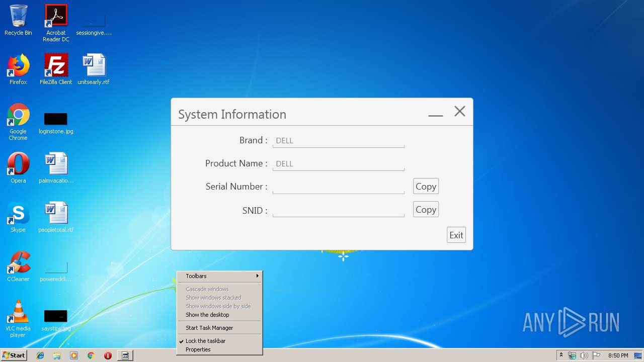Open the Recycle Bin desktop icon
644x362 pixels.
[x=18, y=20]
